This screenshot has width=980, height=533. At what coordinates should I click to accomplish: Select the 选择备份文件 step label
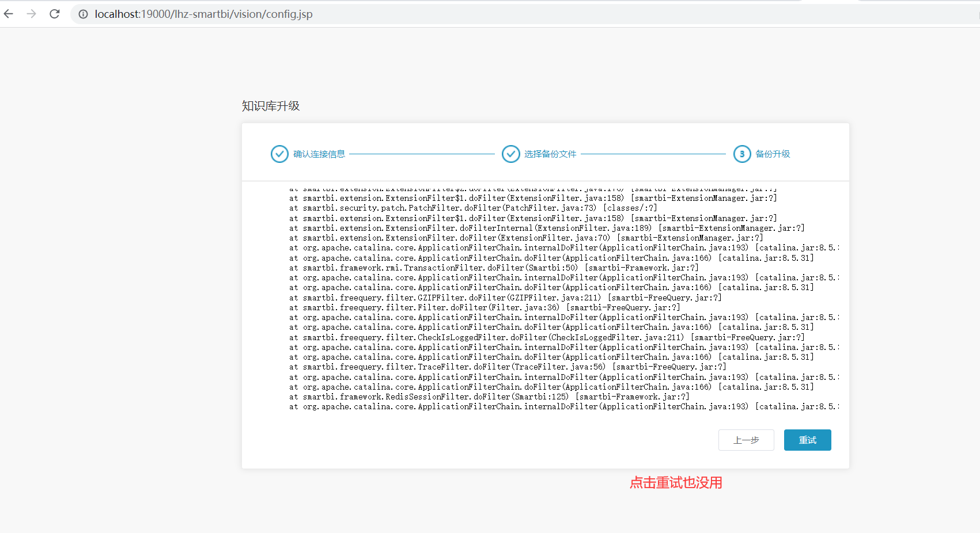point(550,154)
